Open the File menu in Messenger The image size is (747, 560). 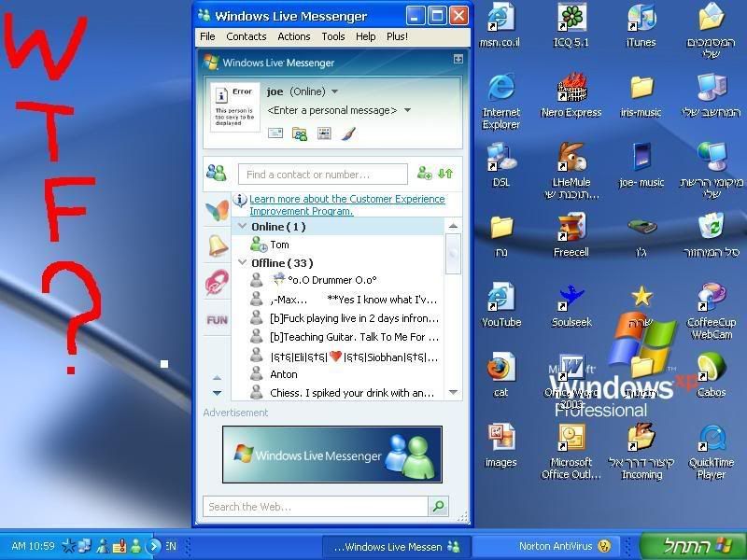pyautogui.click(x=207, y=36)
